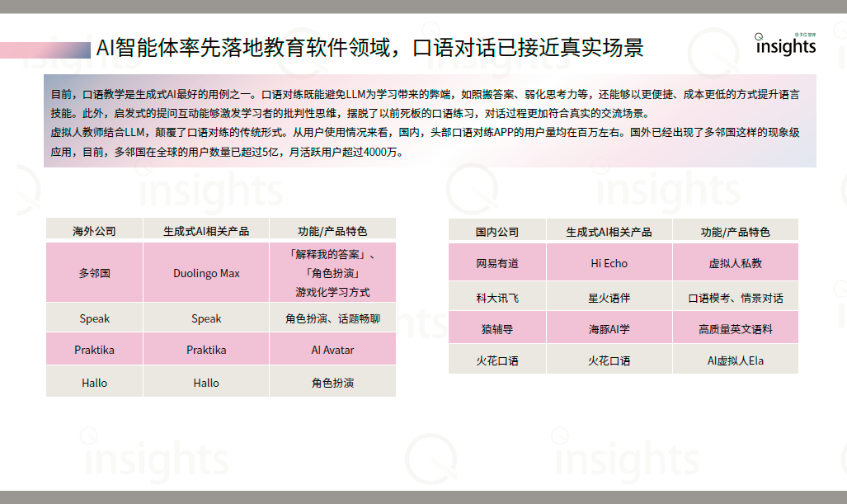Click the insights logo in the corner
This screenshot has width=847, height=504.
[785, 45]
